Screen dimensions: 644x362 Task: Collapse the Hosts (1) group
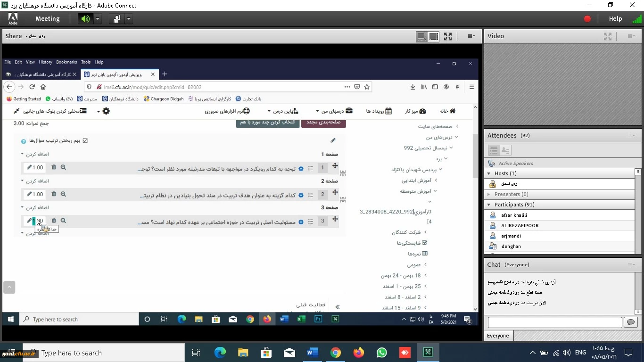[489, 173]
